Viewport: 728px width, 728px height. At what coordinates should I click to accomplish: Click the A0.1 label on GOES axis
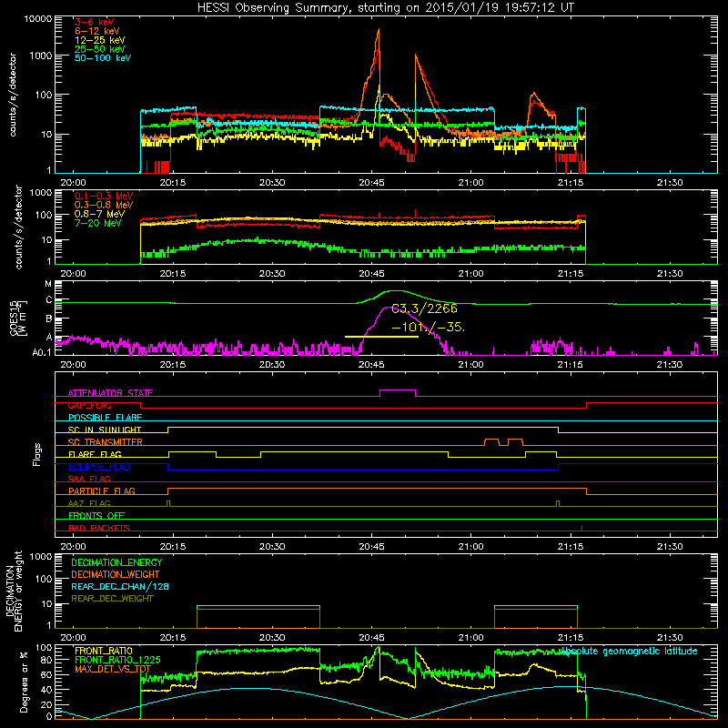coord(42,353)
